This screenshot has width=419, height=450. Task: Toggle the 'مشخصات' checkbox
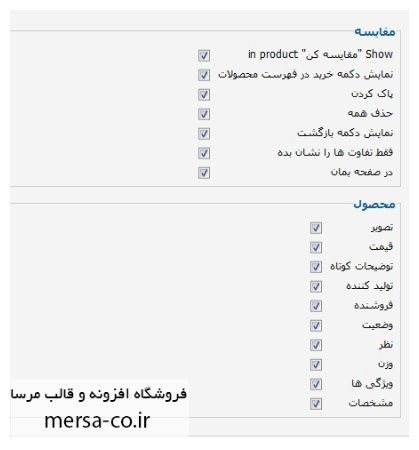point(316,404)
